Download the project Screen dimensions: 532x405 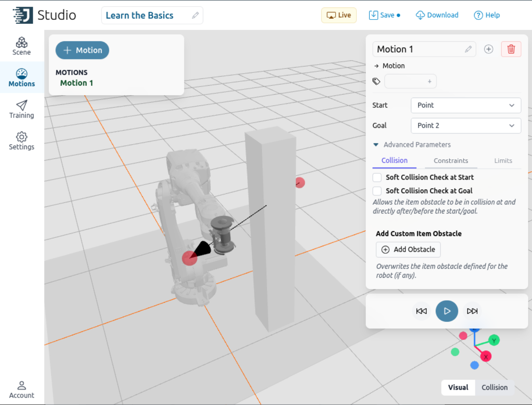(437, 15)
